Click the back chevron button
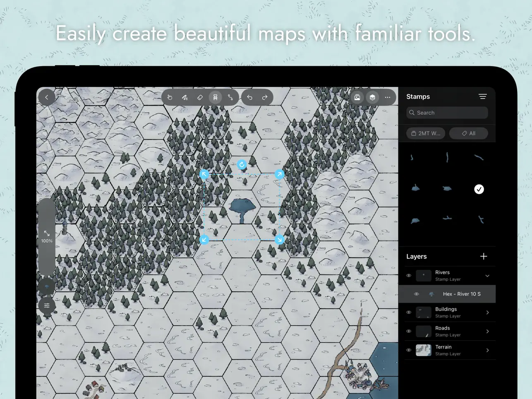Viewport: 532px width, 399px height. [x=46, y=97]
